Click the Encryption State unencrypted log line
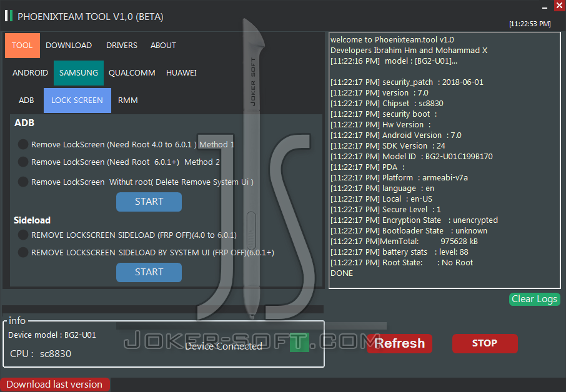566x392 pixels. tap(414, 220)
